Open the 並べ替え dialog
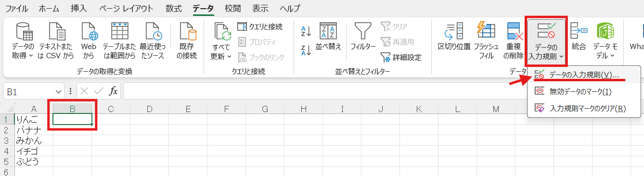Viewport: 644px width, 176px height. coord(328,37)
